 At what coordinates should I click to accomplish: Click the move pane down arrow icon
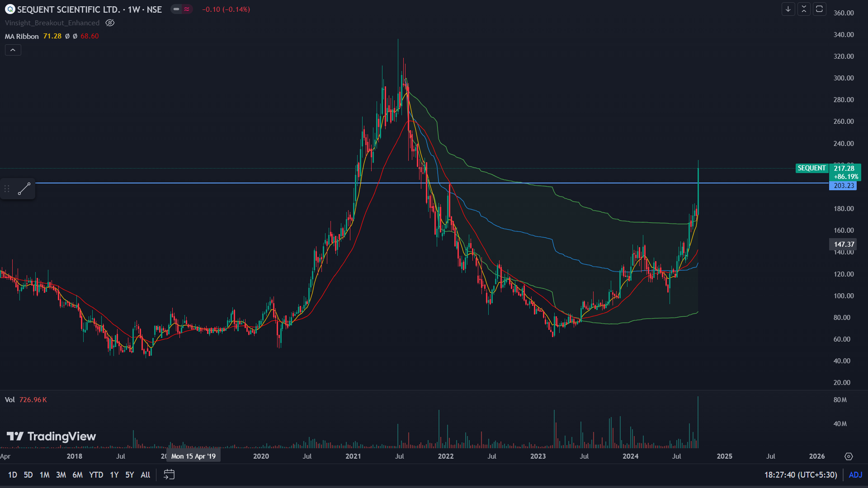(x=788, y=9)
